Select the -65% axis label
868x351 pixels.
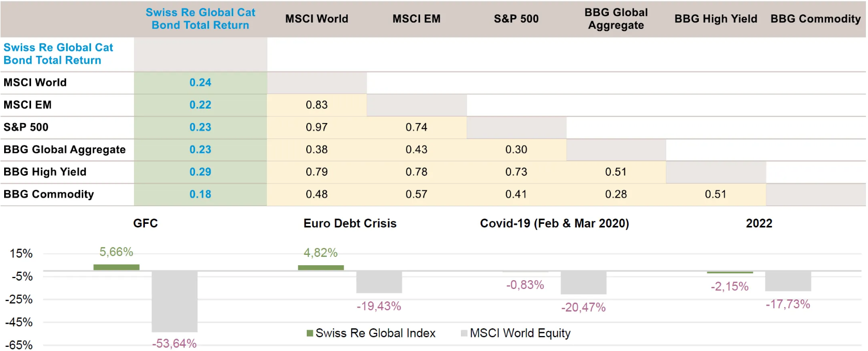(x=19, y=345)
